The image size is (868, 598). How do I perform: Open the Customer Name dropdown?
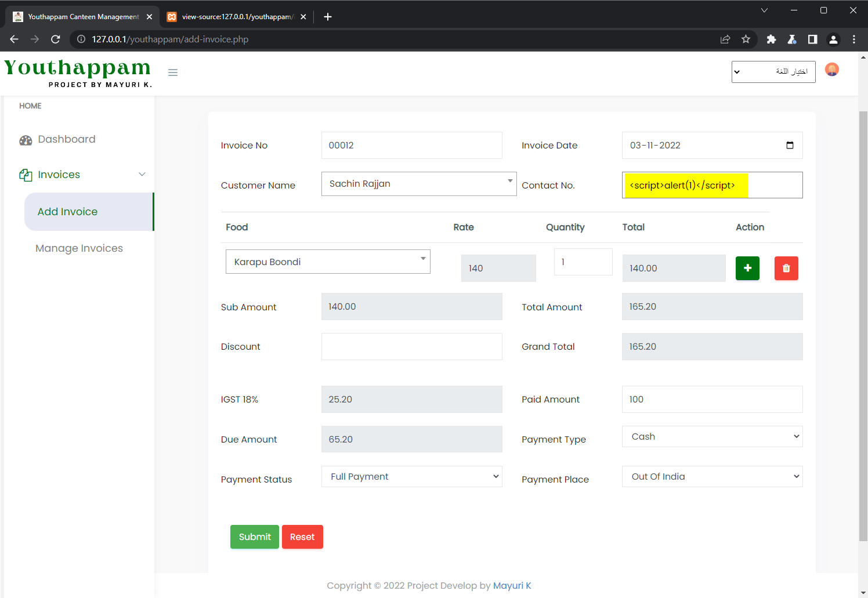pos(419,184)
